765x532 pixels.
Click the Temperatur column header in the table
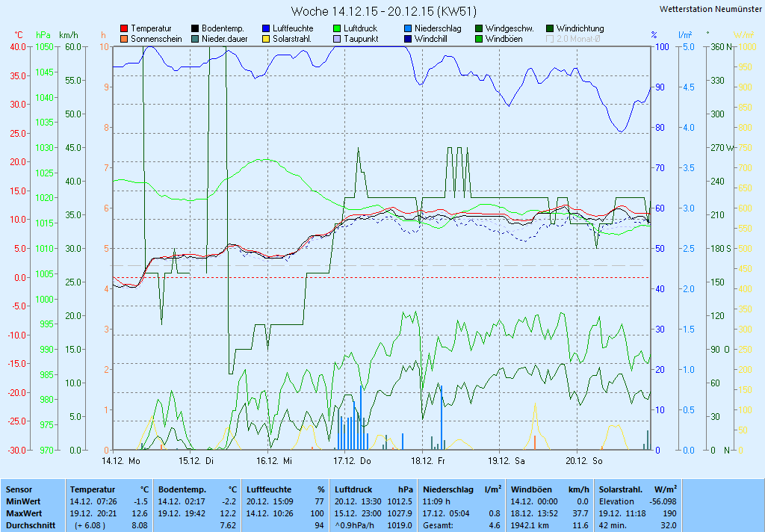click(x=93, y=489)
